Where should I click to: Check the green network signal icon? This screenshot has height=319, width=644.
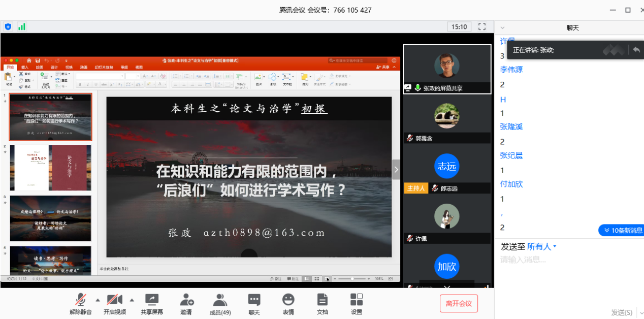(22, 26)
